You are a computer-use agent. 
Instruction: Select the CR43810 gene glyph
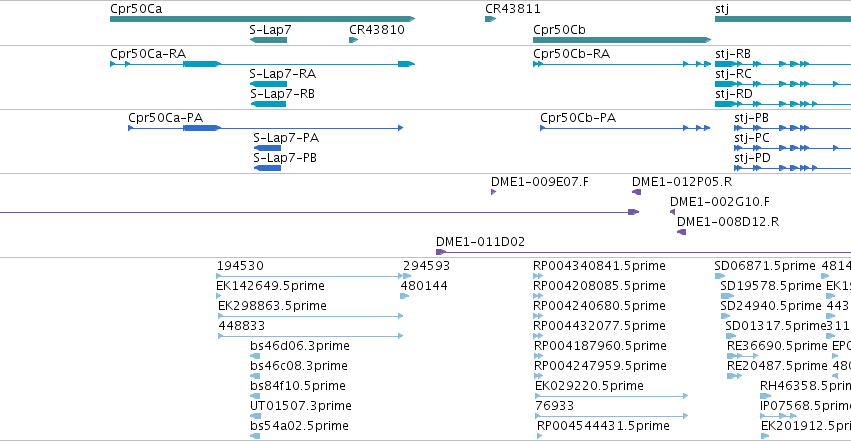click(x=354, y=40)
